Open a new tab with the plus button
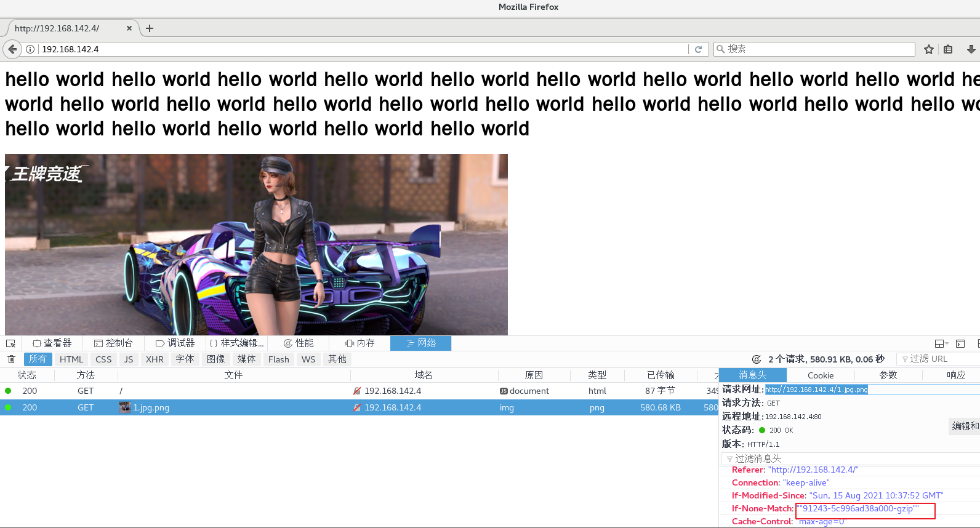980x528 pixels. (x=150, y=28)
